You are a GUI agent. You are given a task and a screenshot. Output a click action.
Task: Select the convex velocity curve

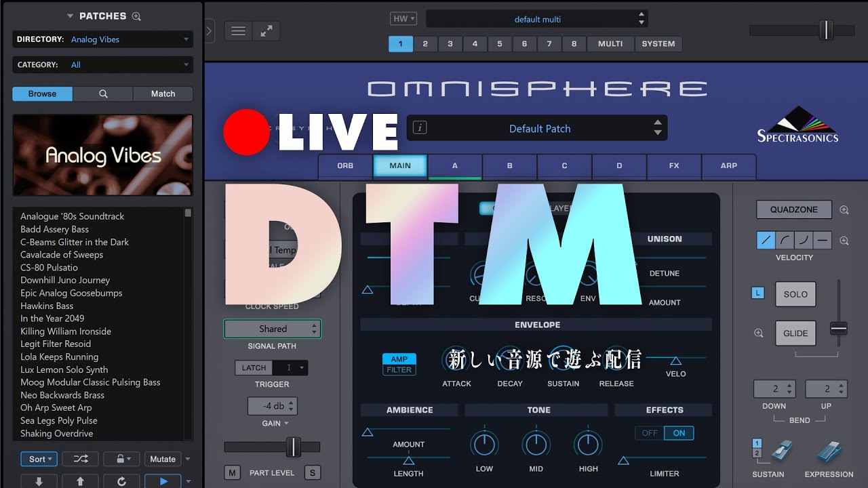(x=785, y=240)
